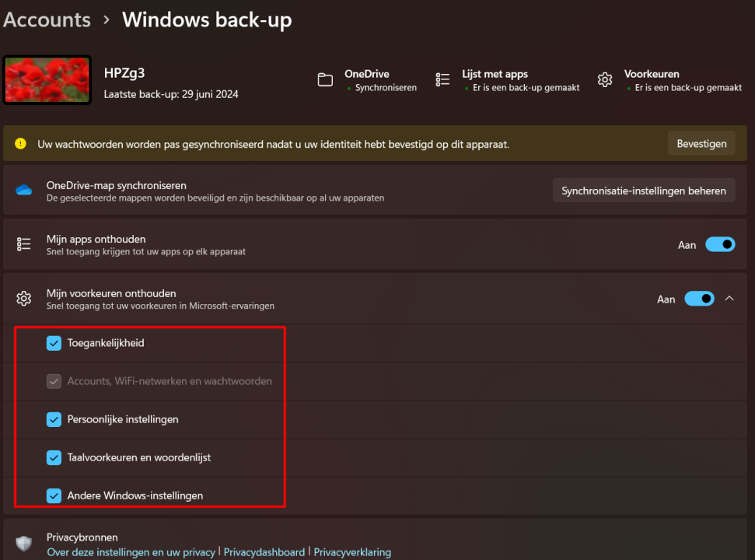Open the Privacydashboard link

tap(264, 551)
